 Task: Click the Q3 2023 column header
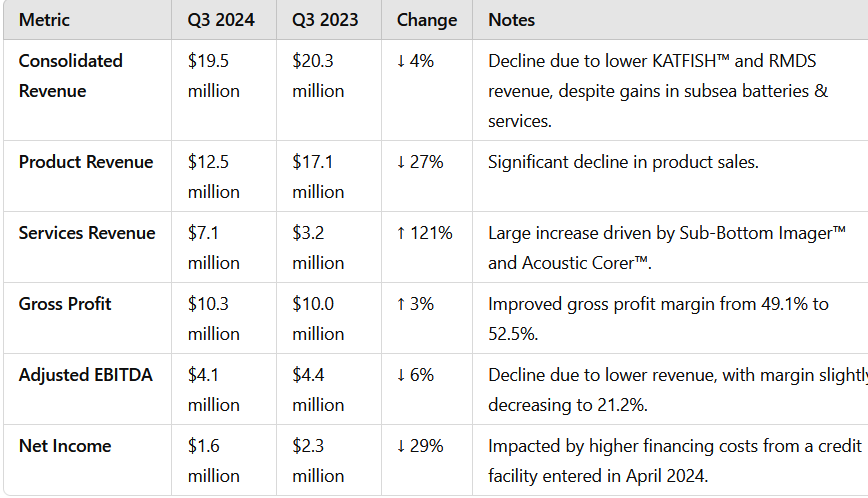(x=327, y=20)
